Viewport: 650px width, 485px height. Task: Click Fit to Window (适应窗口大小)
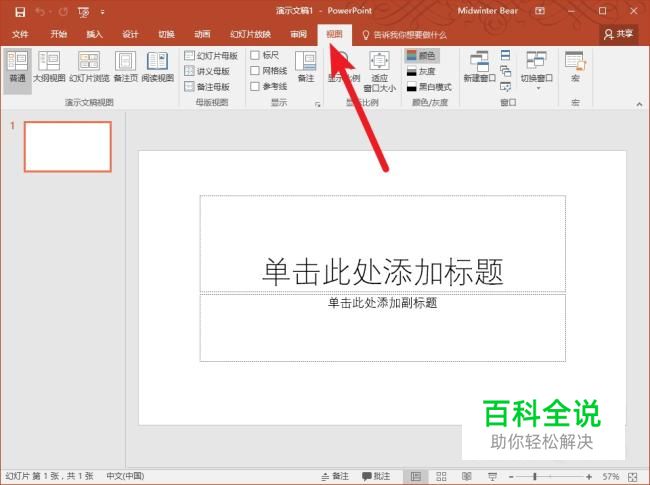tap(379, 71)
